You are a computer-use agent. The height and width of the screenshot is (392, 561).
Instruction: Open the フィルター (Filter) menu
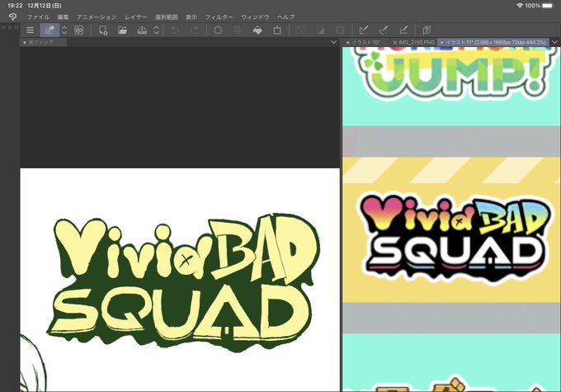(x=219, y=17)
